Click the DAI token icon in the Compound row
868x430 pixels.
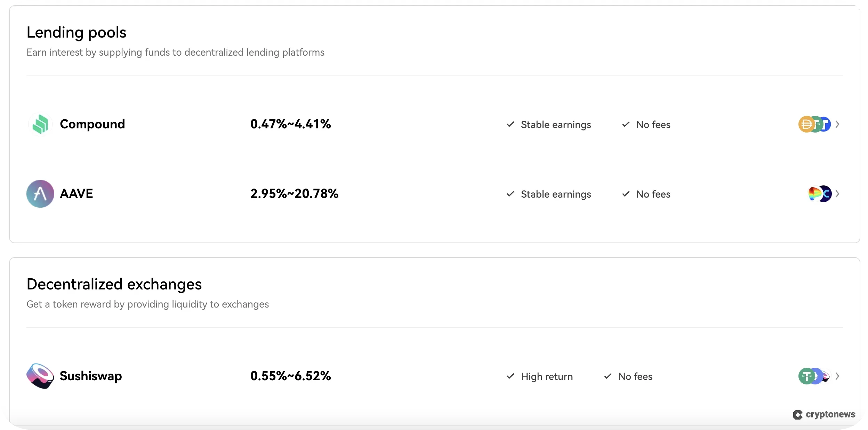click(x=806, y=124)
